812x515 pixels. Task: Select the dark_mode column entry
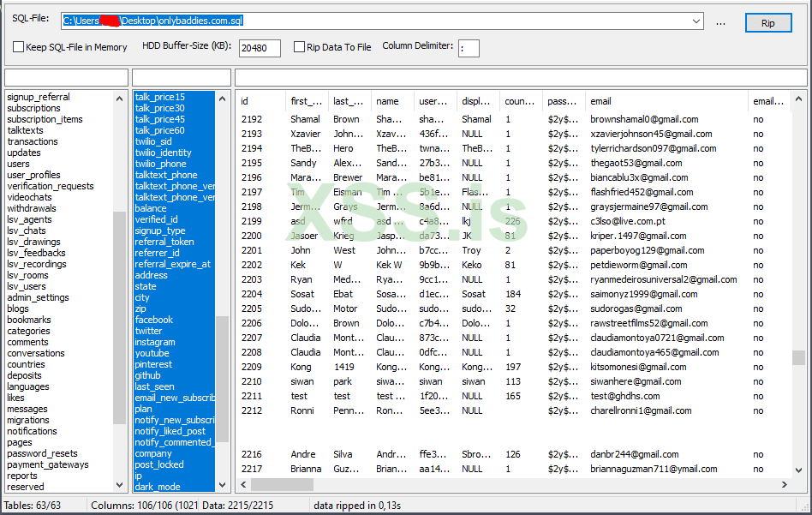[158, 487]
